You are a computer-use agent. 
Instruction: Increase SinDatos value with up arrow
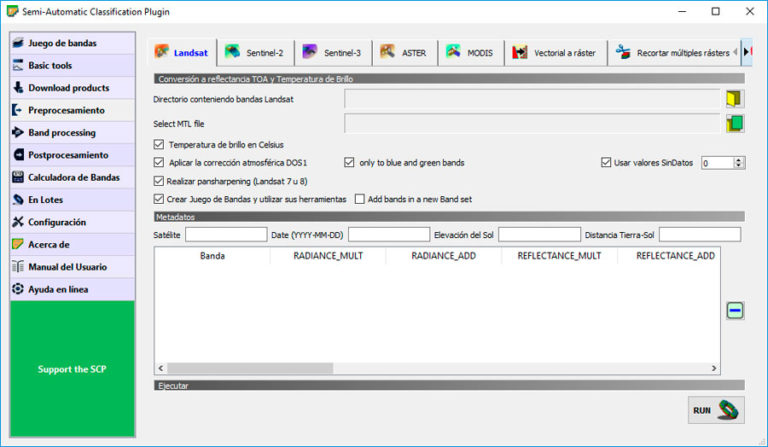pyautogui.click(x=739, y=160)
